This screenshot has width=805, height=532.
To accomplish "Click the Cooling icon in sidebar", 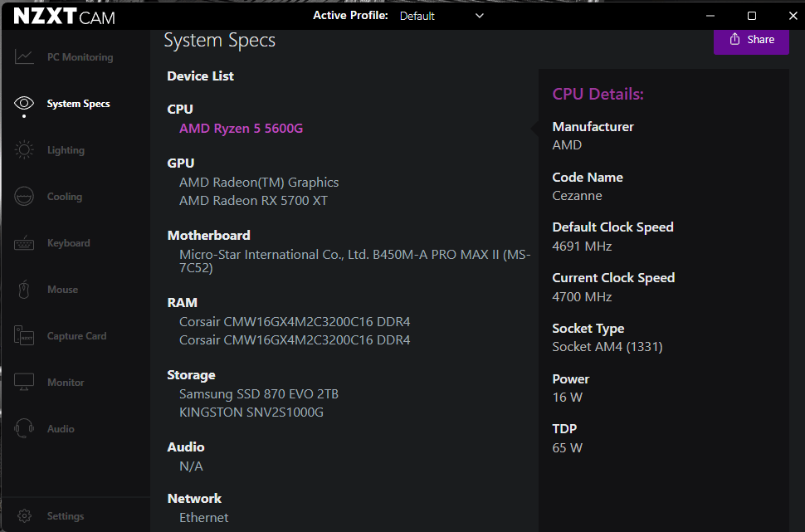I will click(24, 196).
